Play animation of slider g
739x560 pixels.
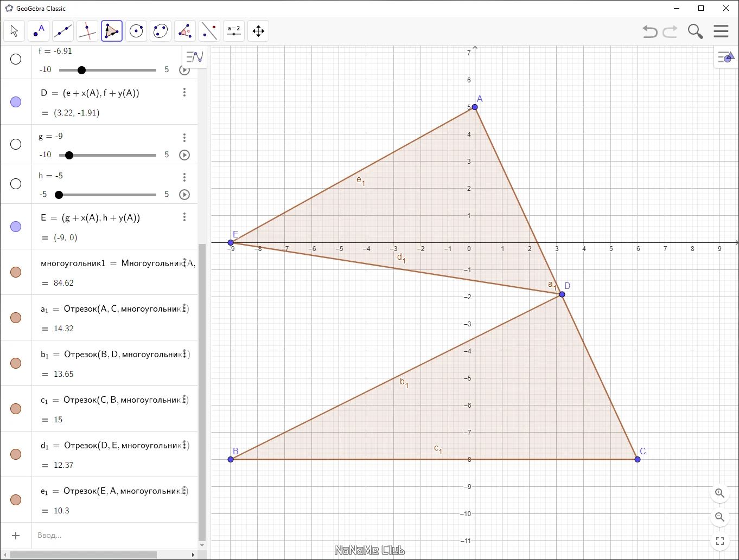[184, 155]
